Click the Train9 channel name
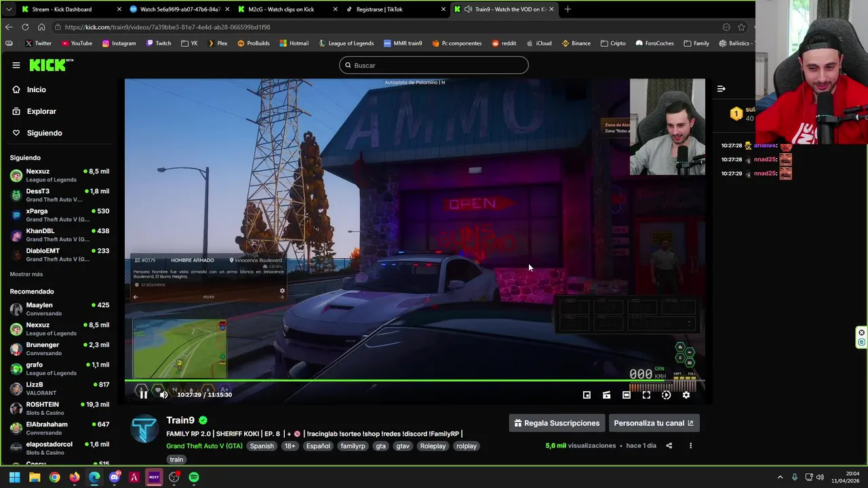This screenshot has width=868, height=488. [180, 420]
